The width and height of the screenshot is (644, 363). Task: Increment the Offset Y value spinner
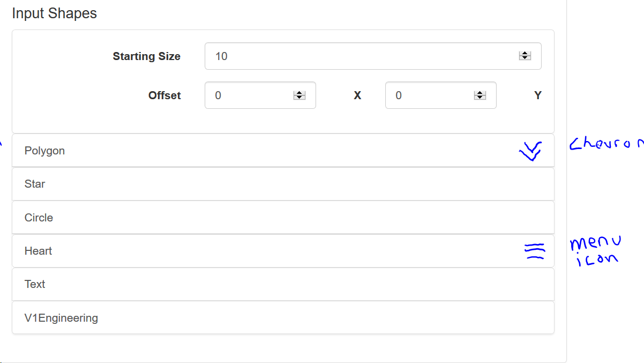(x=480, y=93)
